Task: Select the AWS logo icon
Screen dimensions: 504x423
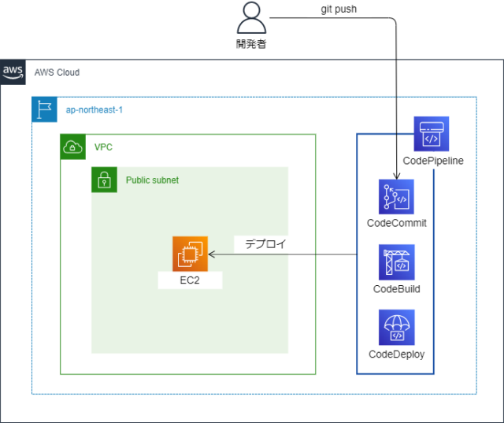Action: [x=13, y=72]
